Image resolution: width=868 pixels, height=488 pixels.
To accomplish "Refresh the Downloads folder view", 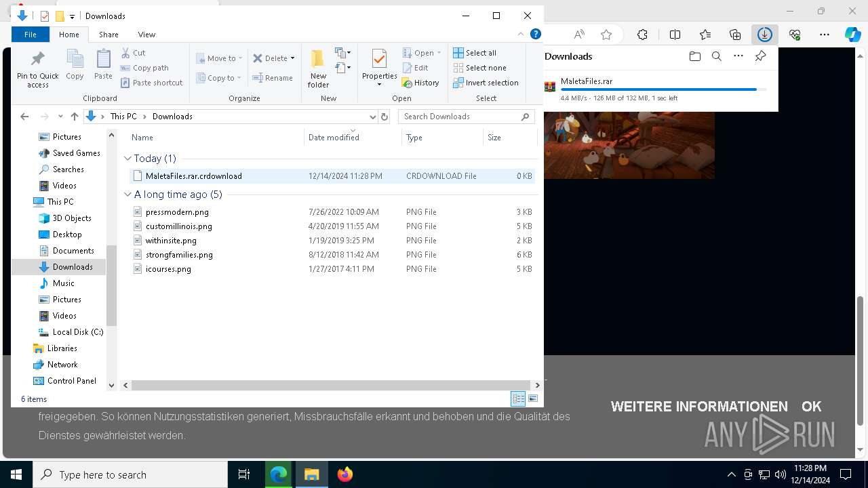I will tap(384, 117).
